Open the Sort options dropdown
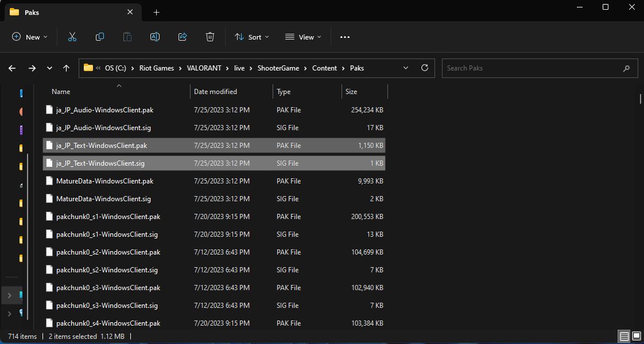Image resolution: width=644 pixels, height=344 pixels. tap(251, 37)
